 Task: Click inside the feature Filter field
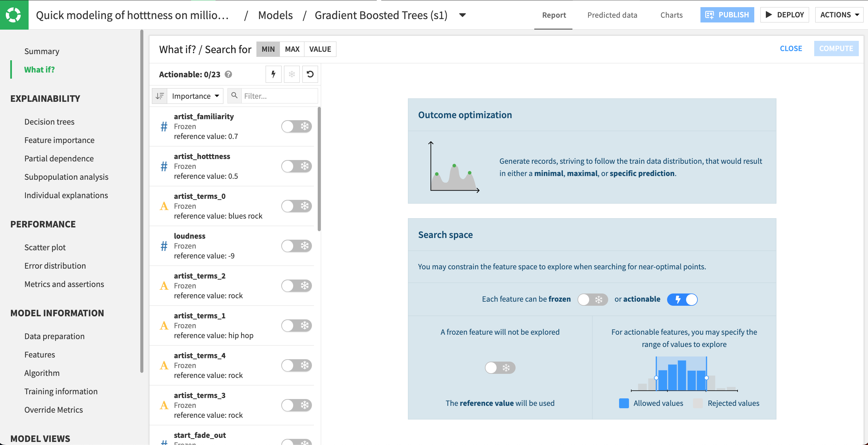click(x=279, y=96)
